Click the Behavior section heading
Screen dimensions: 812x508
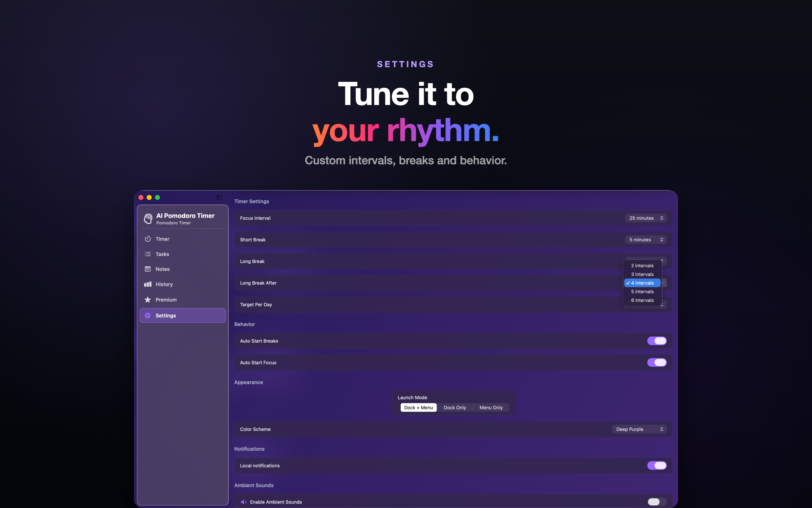pyautogui.click(x=245, y=324)
